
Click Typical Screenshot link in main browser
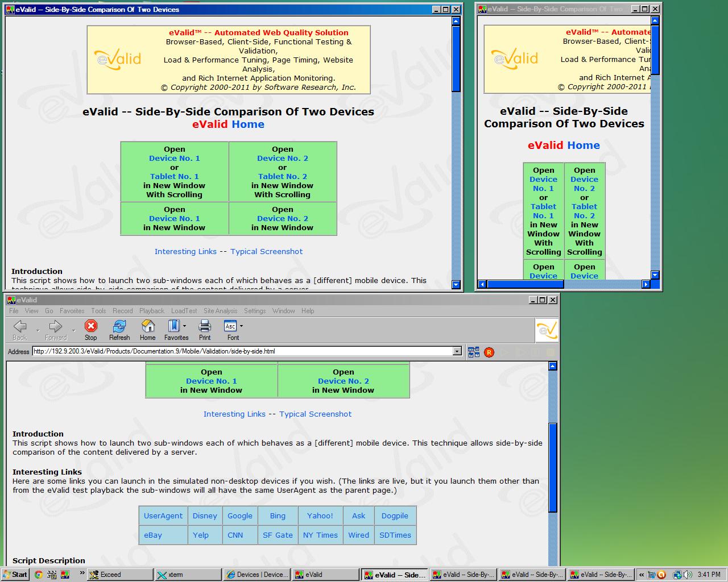point(315,414)
